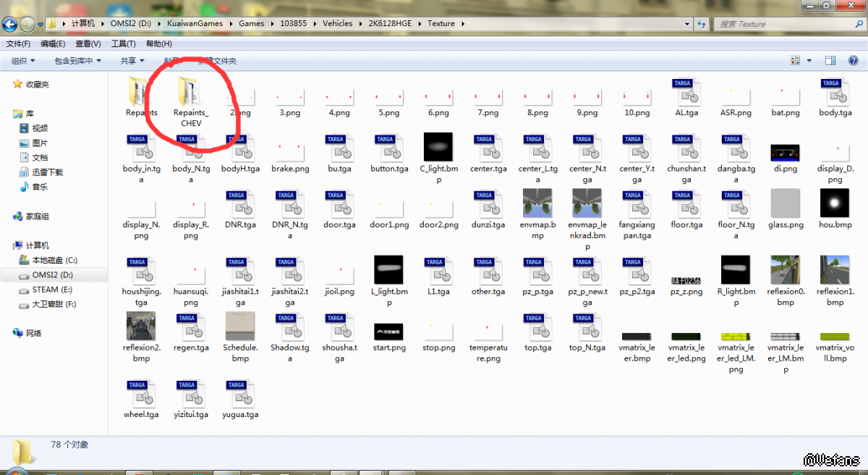The width and height of the screenshot is (868, 475).
Task: Select the body.tga TARGA file
Action: [835, 93]
